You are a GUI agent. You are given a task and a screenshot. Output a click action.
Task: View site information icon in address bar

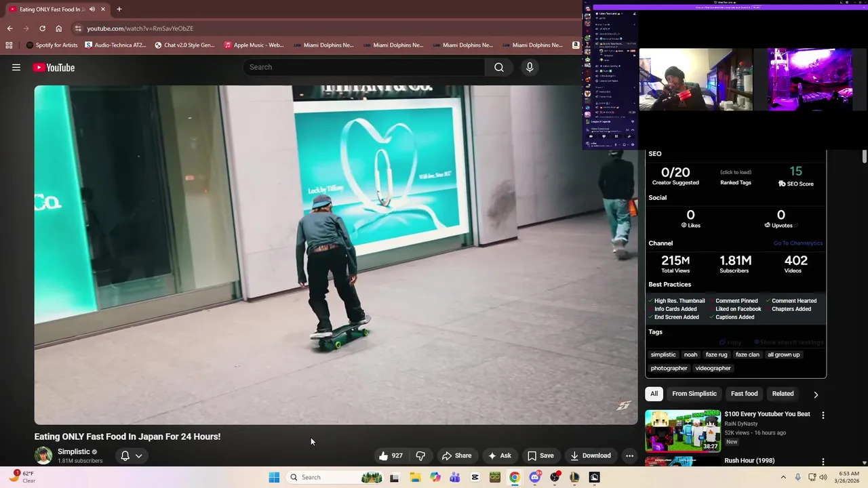pos(78,28)
